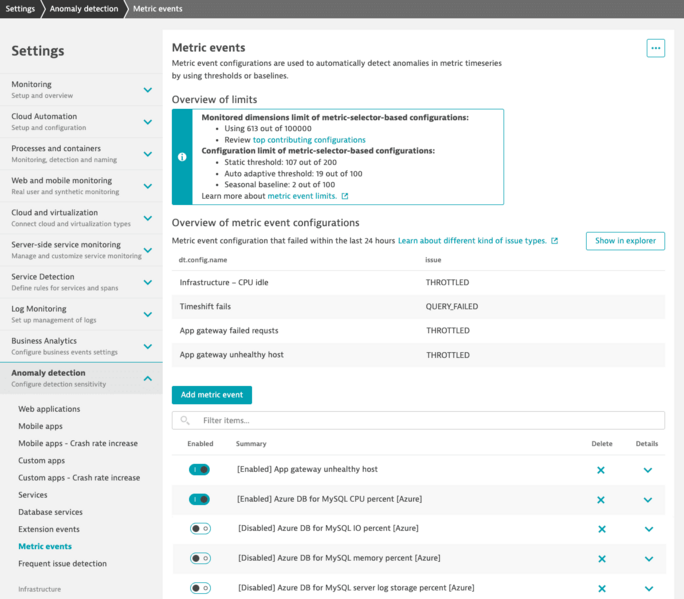Open Frequent issue detection settings
The width and height of the screenshot is (684, 599).
pyautogui.click(x=62, y=563)
